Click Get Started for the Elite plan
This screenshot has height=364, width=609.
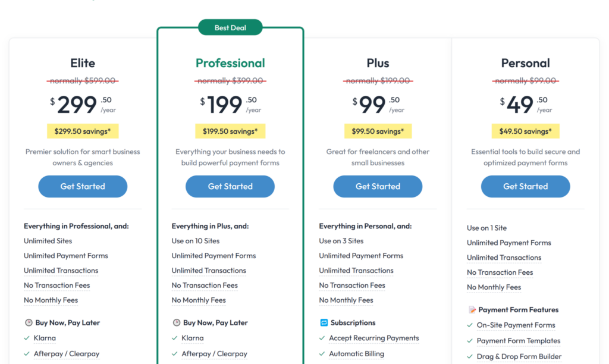click(83, 187)
